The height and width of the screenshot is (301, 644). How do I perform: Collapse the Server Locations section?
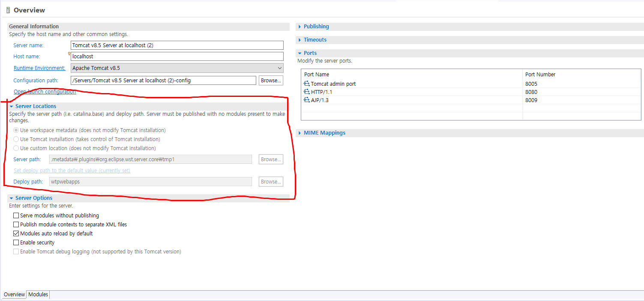12,106
